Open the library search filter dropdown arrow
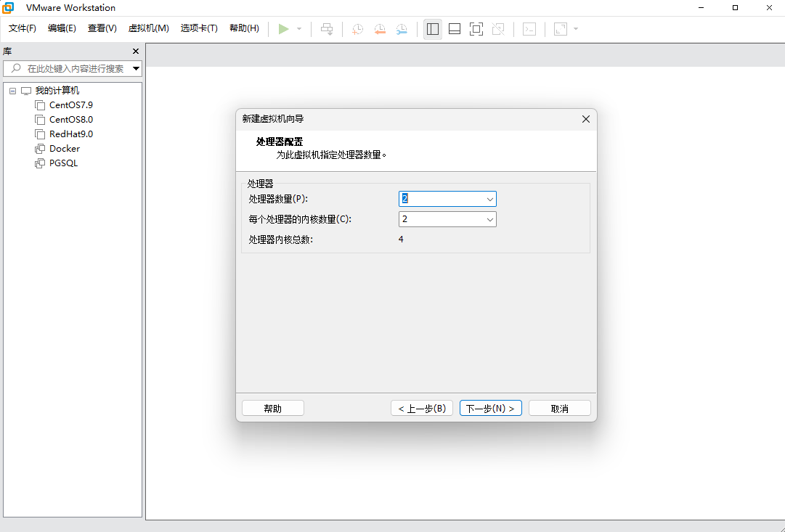Image resolution: width=785 pixels, height=532 pixels. click(137, 68)
